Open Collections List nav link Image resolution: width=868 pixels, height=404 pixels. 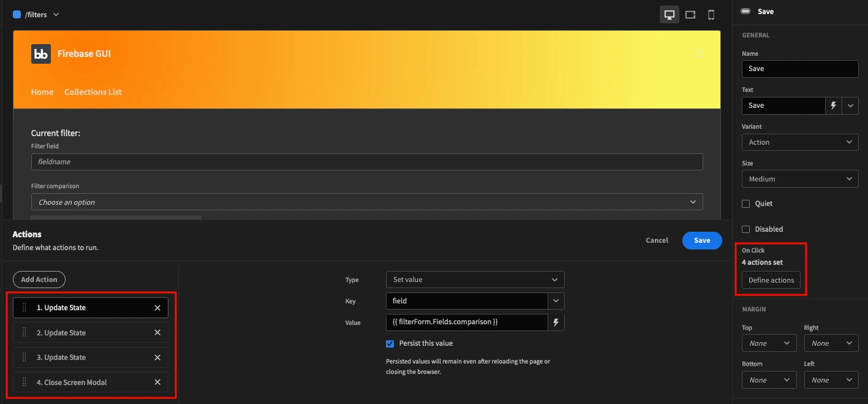93,92
